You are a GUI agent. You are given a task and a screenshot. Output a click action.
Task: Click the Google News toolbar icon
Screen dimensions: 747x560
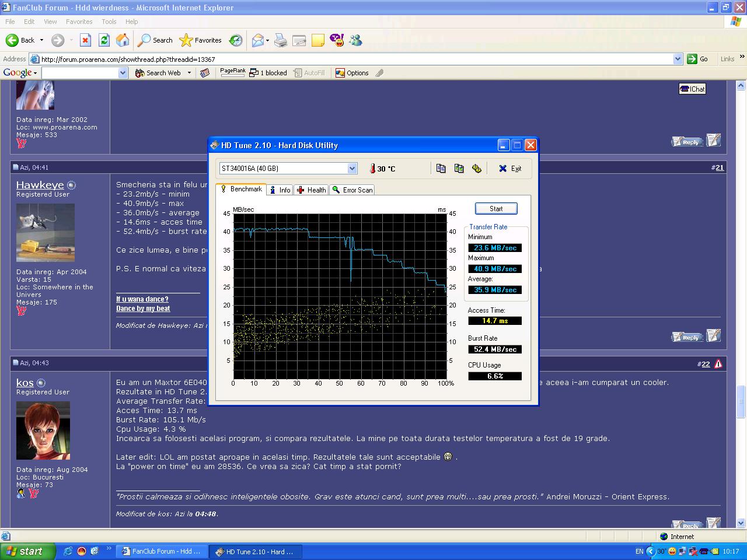(204, 73)
